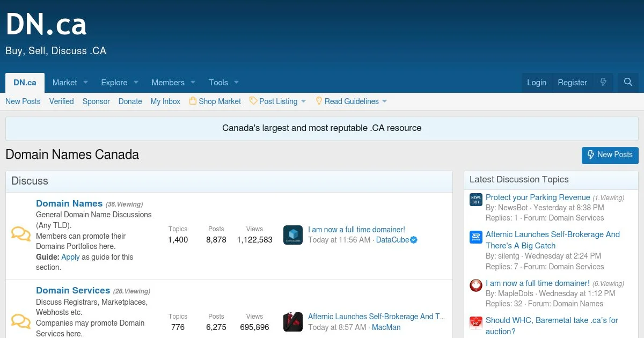Open the Explore navigation tab
Image resolution: width=644 pixels, height=338 pixels.
(x=114, y=83)
